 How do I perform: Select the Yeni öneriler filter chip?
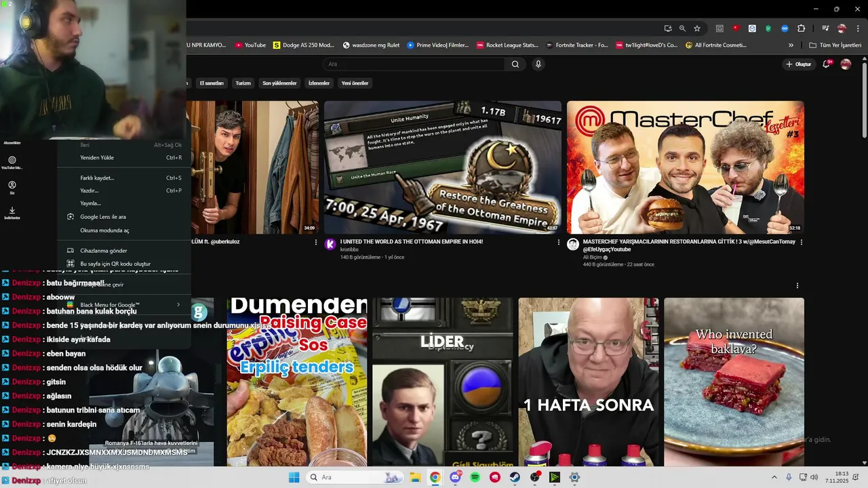(x=355, y=83)
